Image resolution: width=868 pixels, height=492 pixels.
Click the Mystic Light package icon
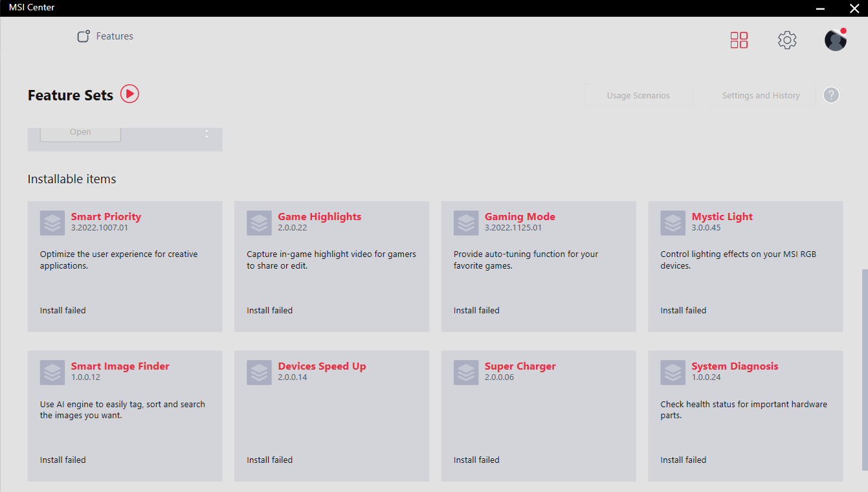tap(673, 223)
